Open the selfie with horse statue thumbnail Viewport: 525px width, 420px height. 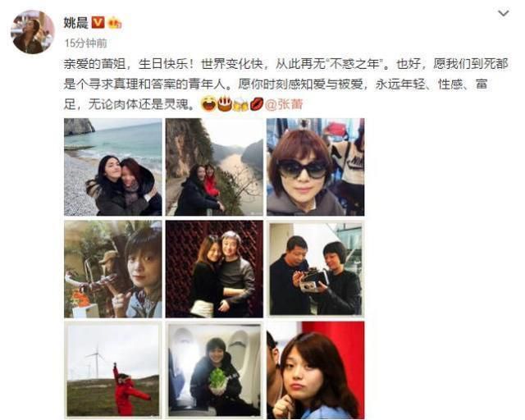[x=113, y=269]
